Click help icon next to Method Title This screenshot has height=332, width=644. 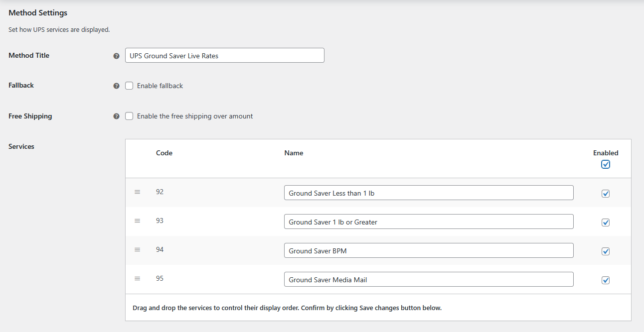(116, 56)
